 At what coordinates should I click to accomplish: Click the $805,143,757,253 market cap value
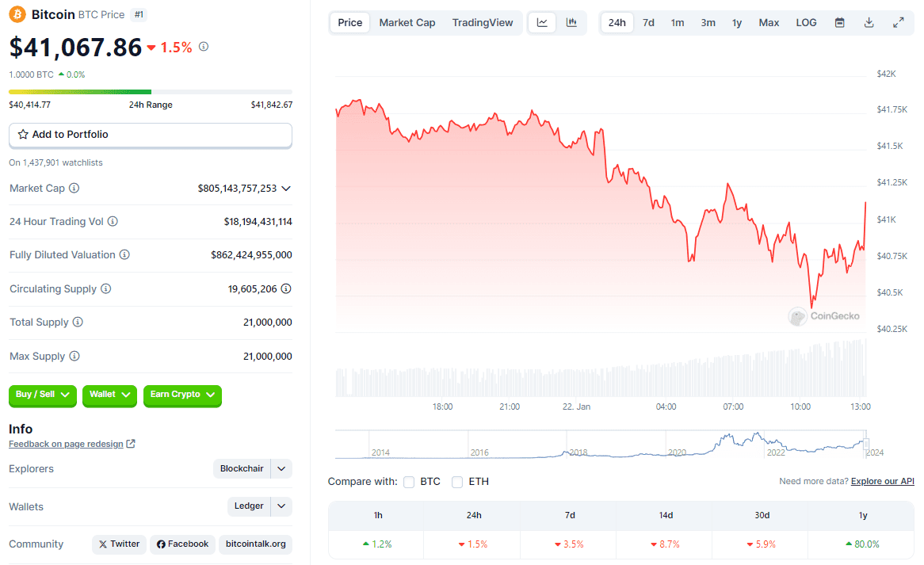coord(237,189)
